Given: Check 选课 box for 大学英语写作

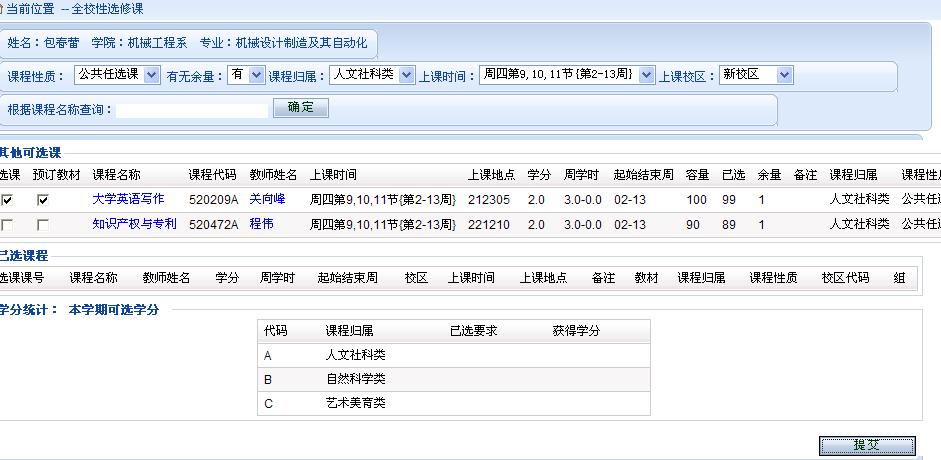Looking at the screenshot, I should (7, 200).
